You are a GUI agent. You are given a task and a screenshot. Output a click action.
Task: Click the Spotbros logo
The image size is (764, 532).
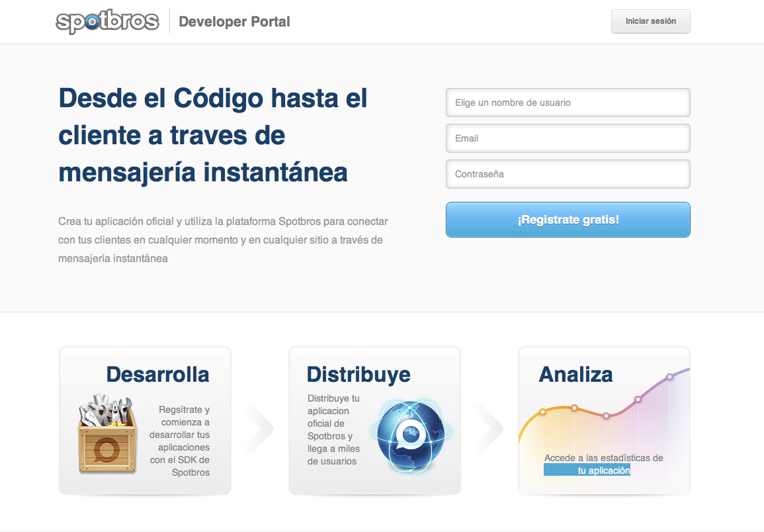pos(107,22)
